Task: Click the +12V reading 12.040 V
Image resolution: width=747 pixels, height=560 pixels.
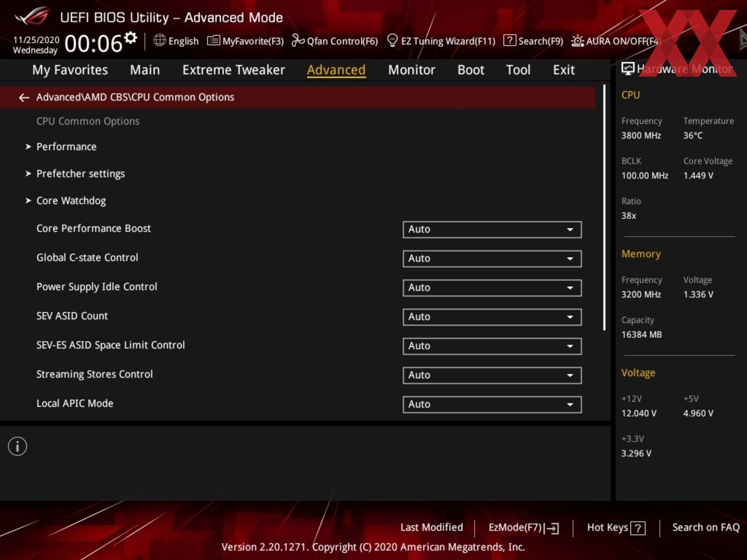Action: click(x=639, y=413)
